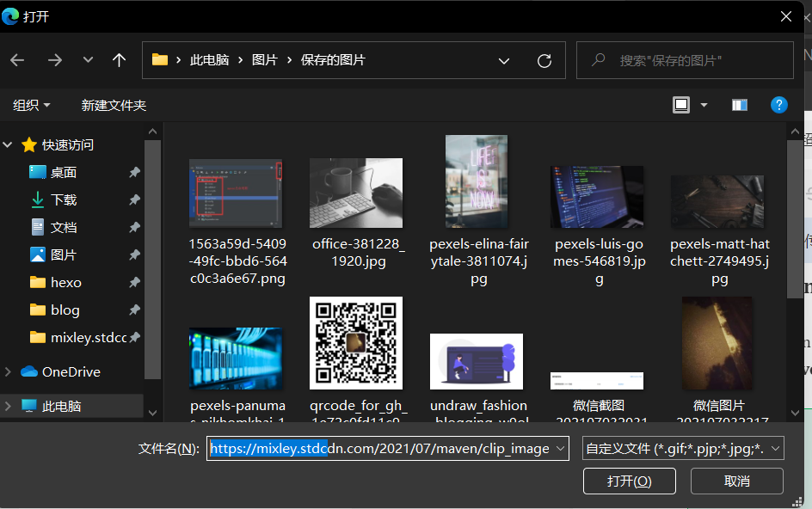
Task: Click 新建文件夹 button
Action: coord(114,105)
